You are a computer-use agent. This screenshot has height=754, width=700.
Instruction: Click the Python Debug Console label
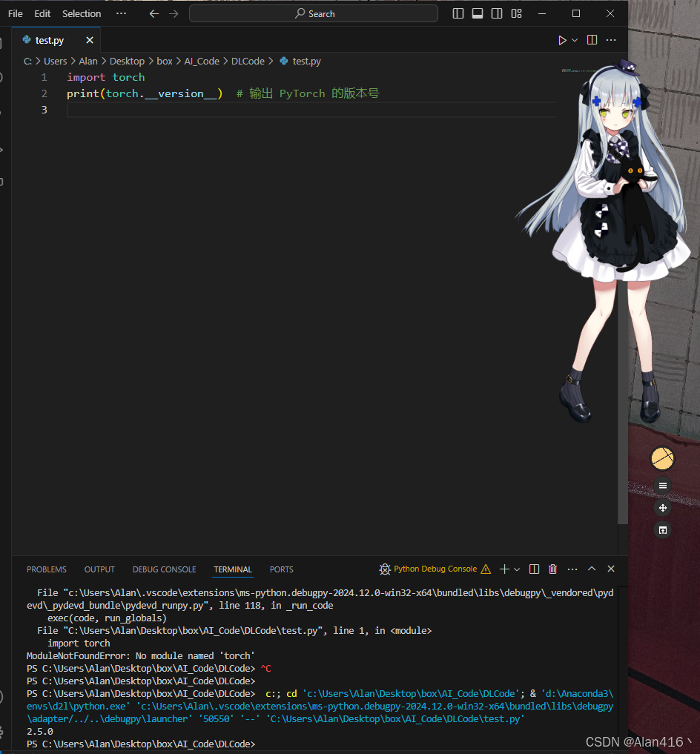pos(435,569)
